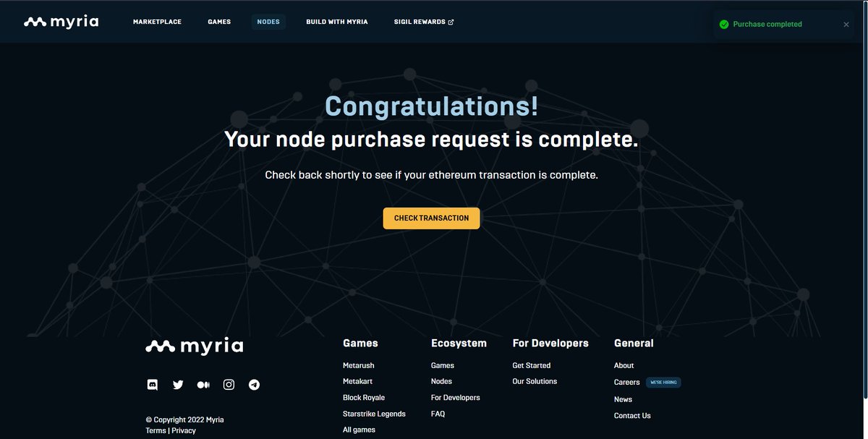Open the Contact Us link
The width and height of the screenshot is (868, 439).
(x=632, y=415)
